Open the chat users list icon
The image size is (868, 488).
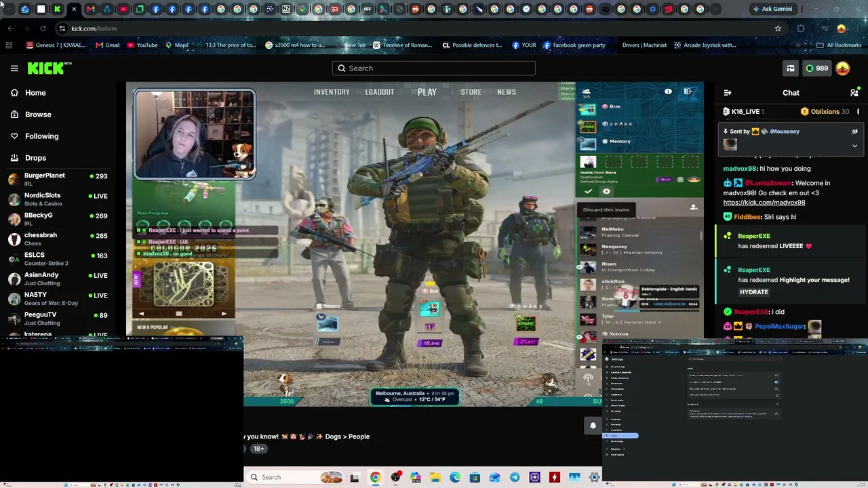tap(854, 93)
